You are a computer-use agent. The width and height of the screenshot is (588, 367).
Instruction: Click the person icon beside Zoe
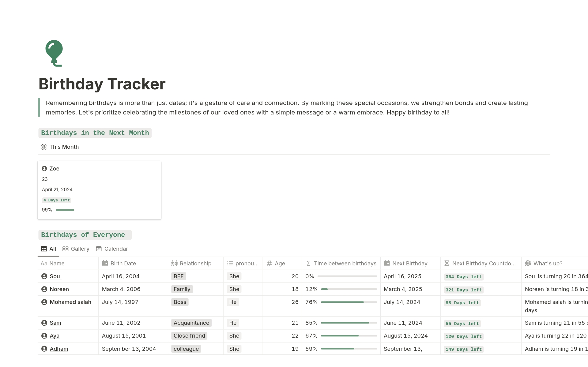44,169
